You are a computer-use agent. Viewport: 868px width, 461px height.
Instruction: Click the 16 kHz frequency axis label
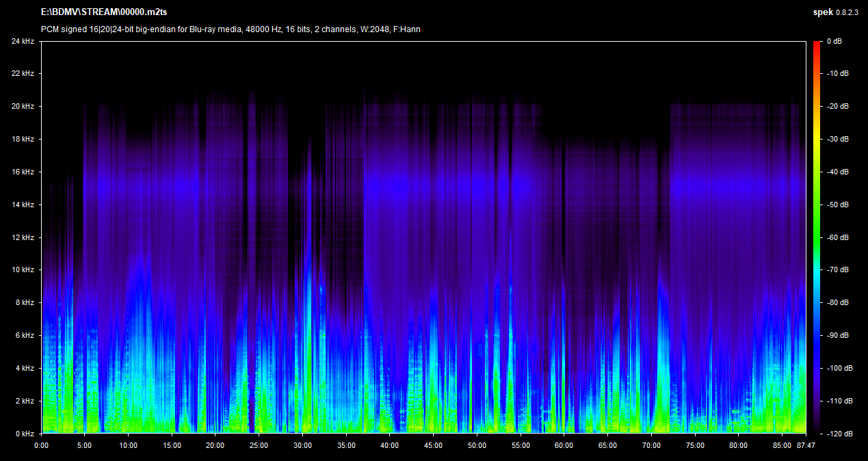pos(23,172)
